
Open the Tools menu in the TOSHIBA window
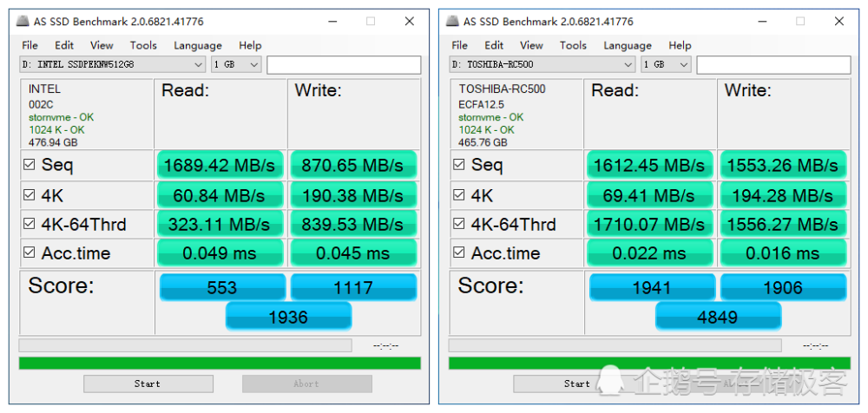point(573,45)
